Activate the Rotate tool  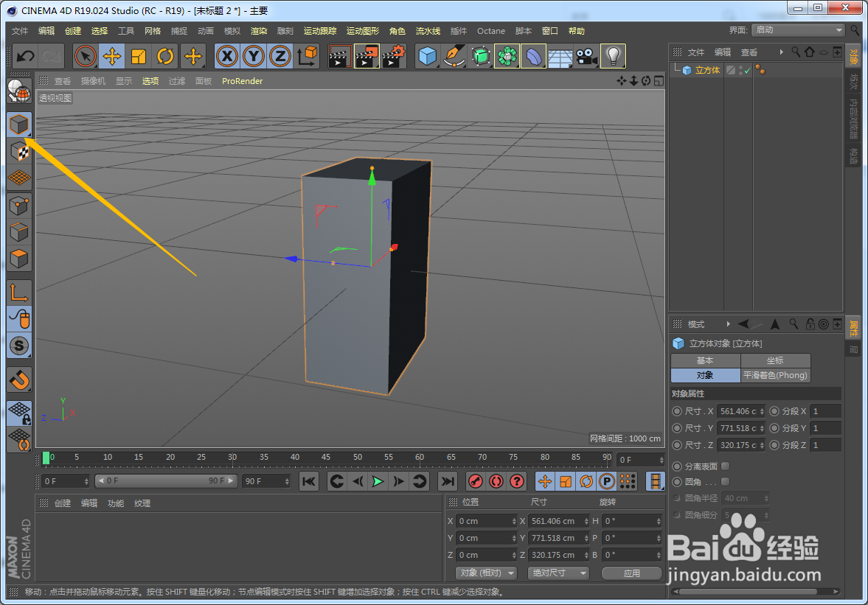tap(165, 56)
